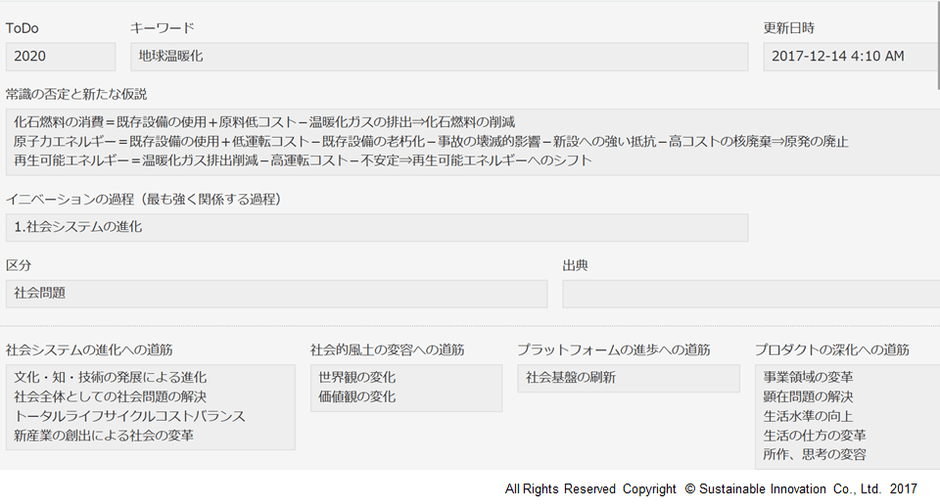940x504 pixels.
Task: Click the 常識の否定と新たな仮説 label
Action: (x=76, y=94)
